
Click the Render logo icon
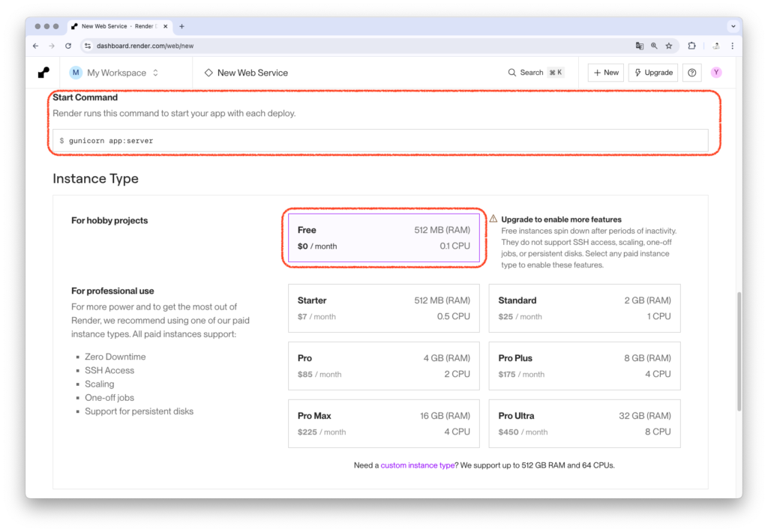point(43,73)
